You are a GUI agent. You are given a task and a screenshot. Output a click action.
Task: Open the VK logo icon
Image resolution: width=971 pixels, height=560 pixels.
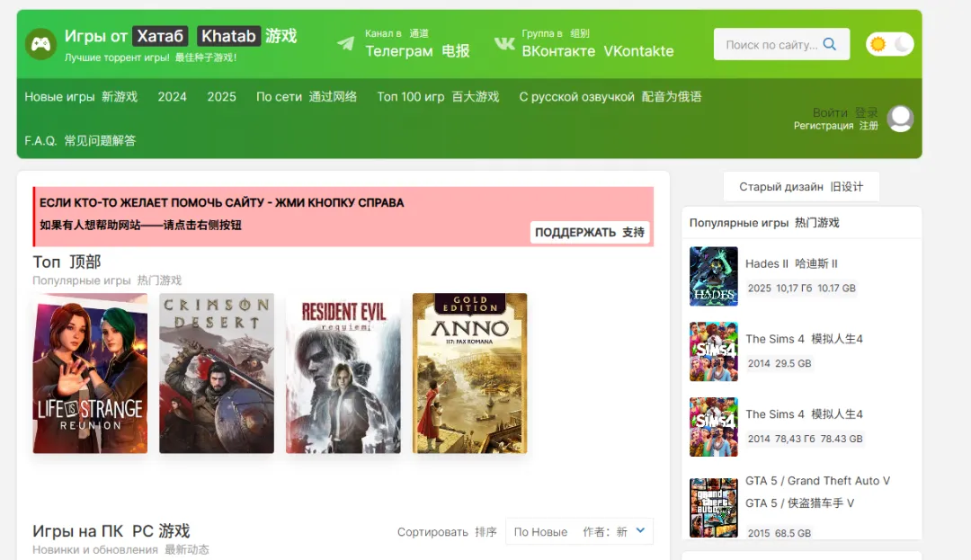(504, 43)
